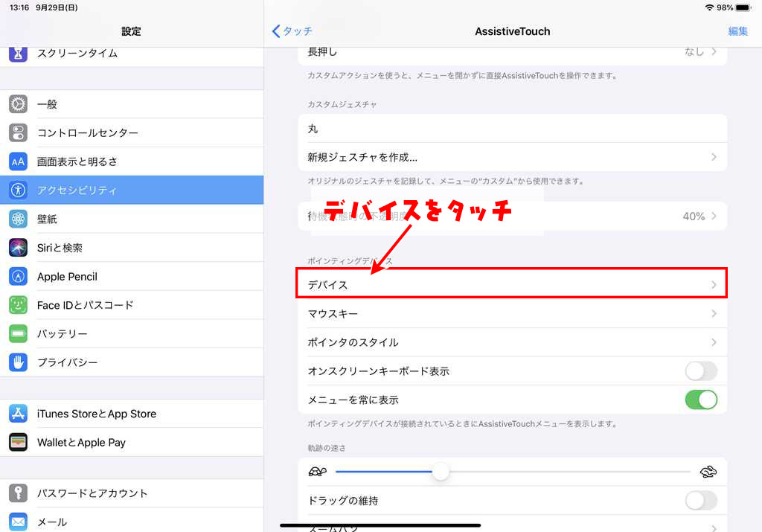Toggle ドラッグの維持 switch

(701, 501)
